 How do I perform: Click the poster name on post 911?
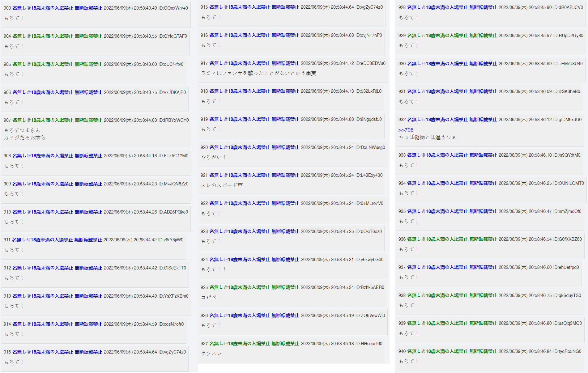click(57, 240)
